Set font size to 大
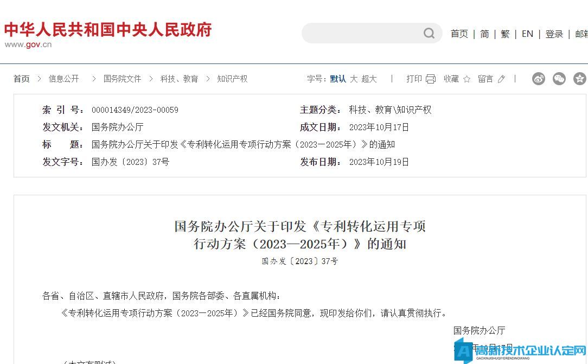 pyautogui.click(x=354, y=79)
